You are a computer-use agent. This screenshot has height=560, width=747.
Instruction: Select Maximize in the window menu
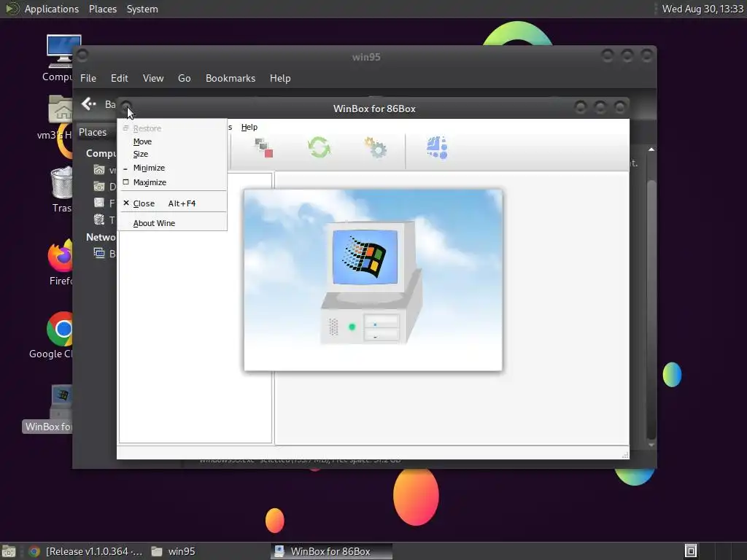tap(150, 182)
